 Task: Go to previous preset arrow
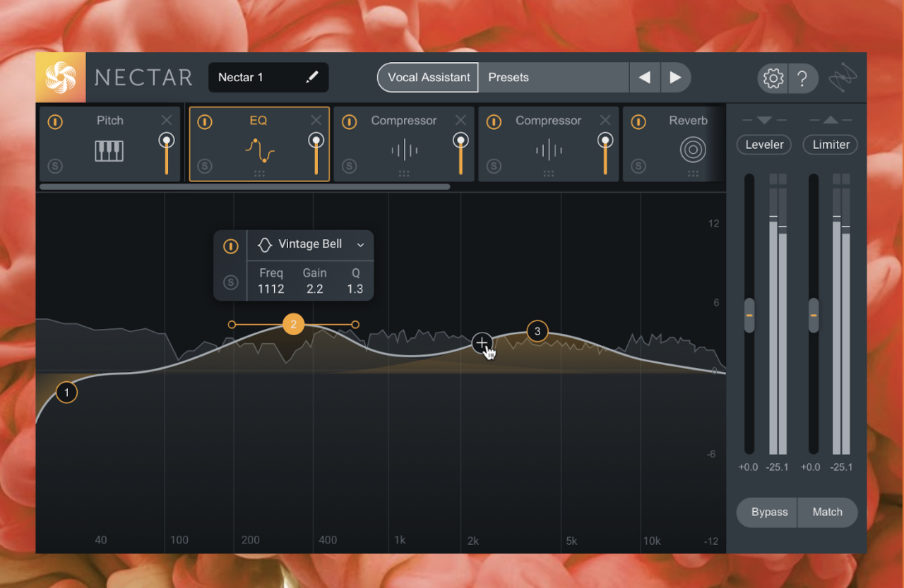645,78
